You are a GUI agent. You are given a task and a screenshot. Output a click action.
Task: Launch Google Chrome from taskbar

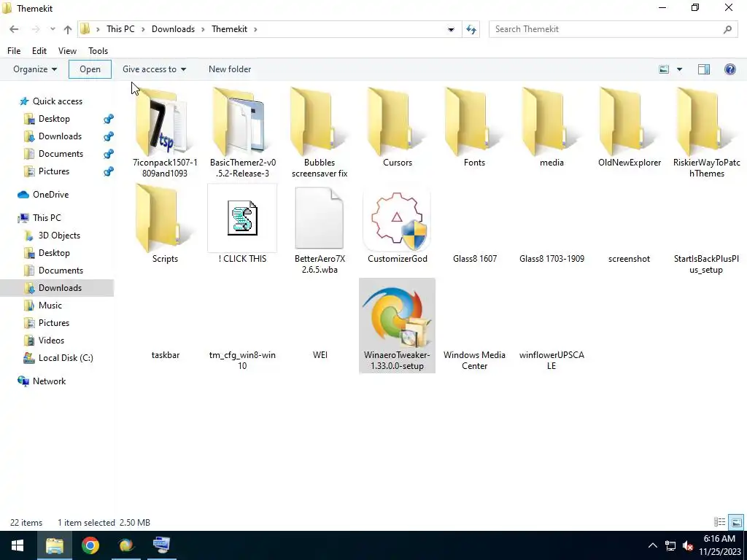click(x=90, y=545)
